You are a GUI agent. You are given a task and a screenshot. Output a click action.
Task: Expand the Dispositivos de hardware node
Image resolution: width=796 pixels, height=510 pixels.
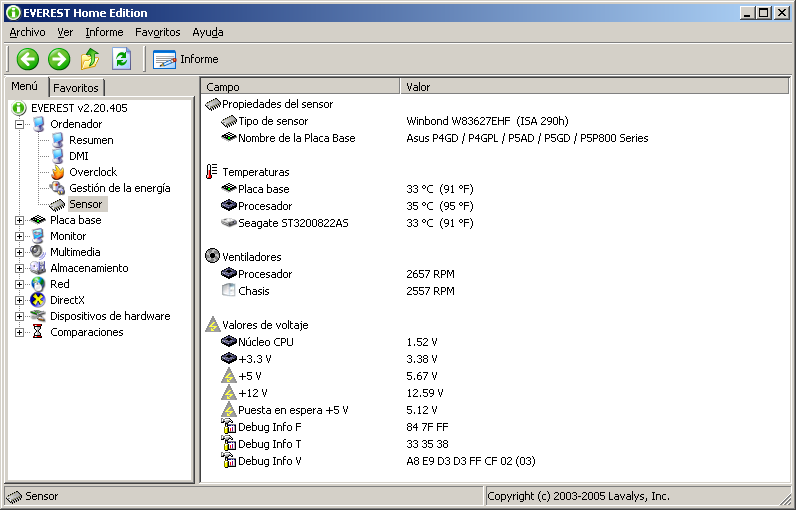tap(19, 316)
